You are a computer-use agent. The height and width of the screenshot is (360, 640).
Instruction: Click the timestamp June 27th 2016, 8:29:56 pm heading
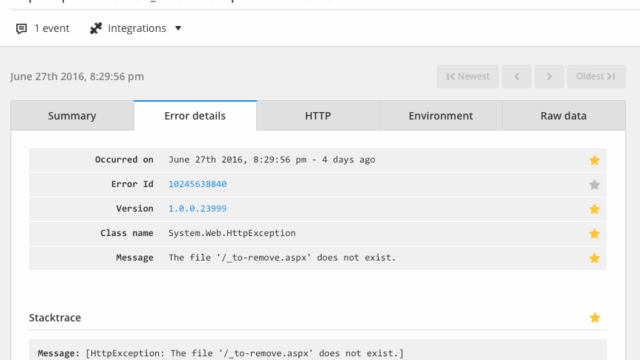point(77,76)
